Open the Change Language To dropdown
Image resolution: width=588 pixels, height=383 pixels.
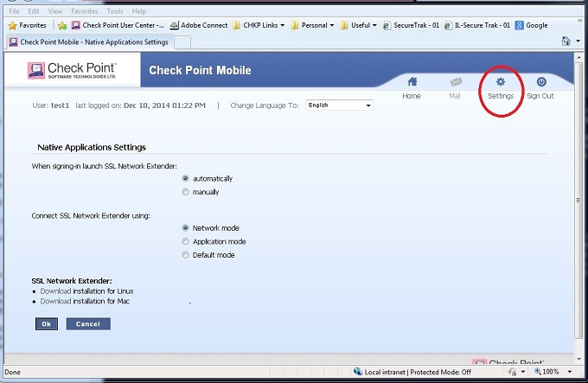tap(339, 105)
